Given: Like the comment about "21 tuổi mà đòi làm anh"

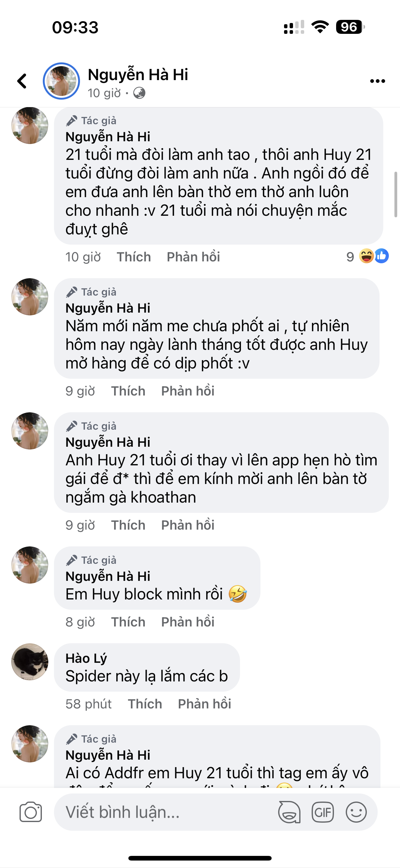Looking at the screenshot, I should coord(134,257).
